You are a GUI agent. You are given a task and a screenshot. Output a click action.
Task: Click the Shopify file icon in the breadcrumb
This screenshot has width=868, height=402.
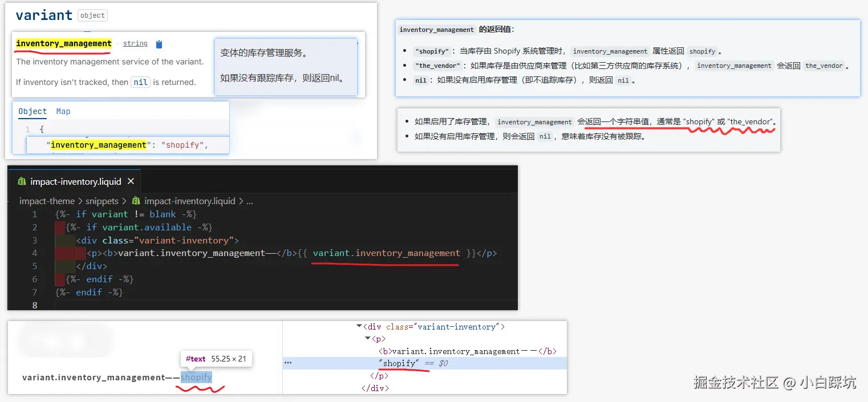pyautogui.click(x=136, y=201)
